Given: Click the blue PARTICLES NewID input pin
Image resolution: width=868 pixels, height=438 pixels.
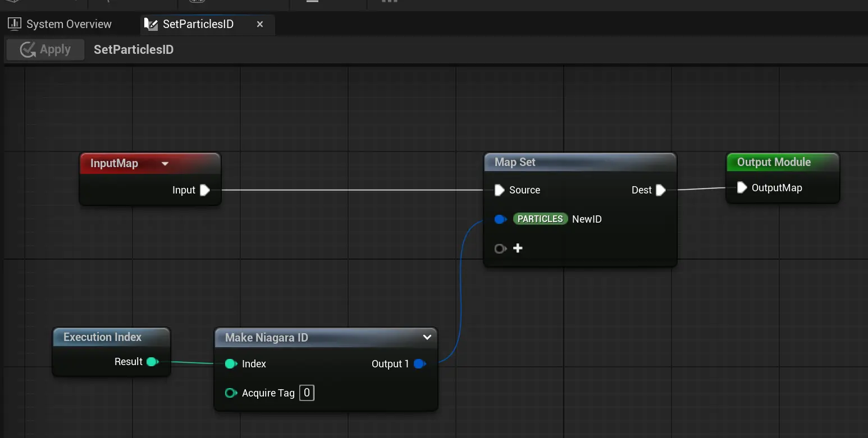Looking at the screenshot, I should point(500,219).
